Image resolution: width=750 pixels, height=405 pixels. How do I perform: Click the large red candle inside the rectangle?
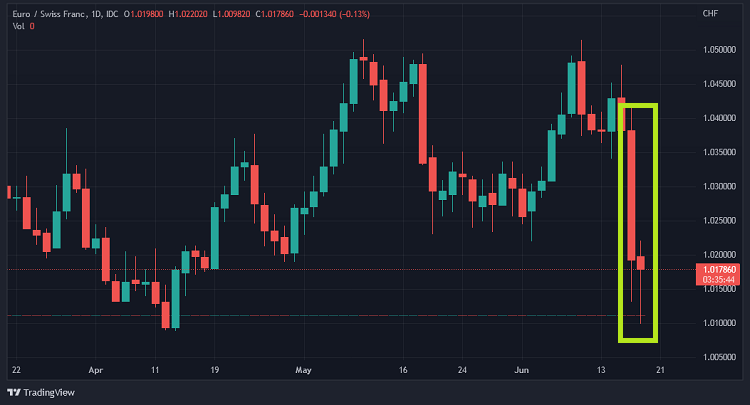pos(632,195)
